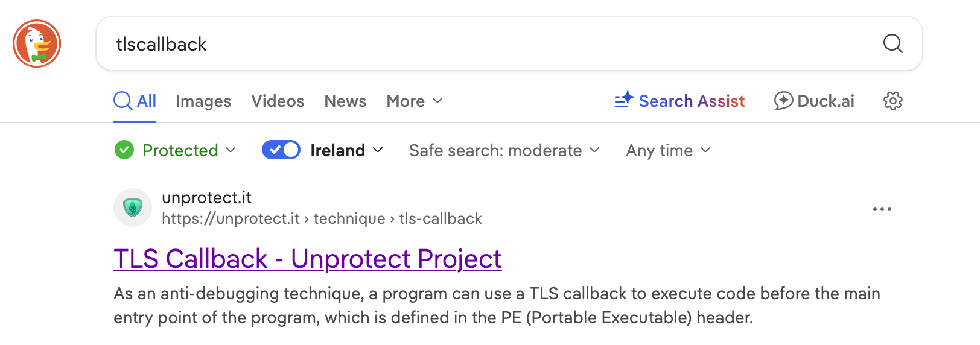This screenshot has width=980, height=345.
Task: Expand the Protected privacy dropdown
Action: click(x=188, y=150)
